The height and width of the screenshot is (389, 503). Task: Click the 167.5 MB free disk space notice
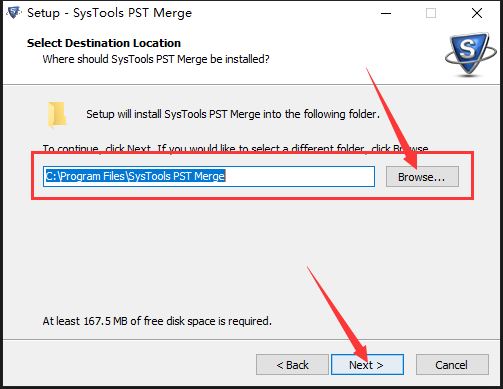pyautogui.click(x=157, y=321)
